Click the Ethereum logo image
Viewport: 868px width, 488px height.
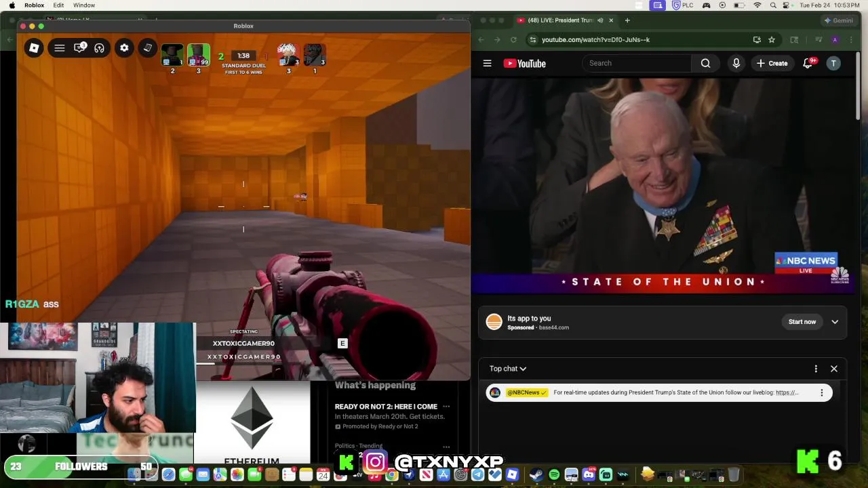(x=252, y=418)
